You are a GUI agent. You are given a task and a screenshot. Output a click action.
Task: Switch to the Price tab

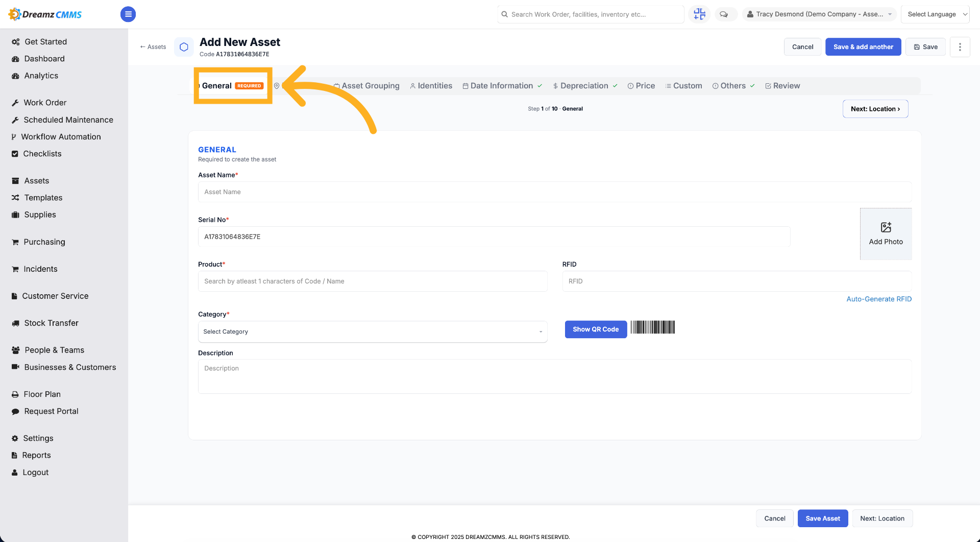pos(641,86)
